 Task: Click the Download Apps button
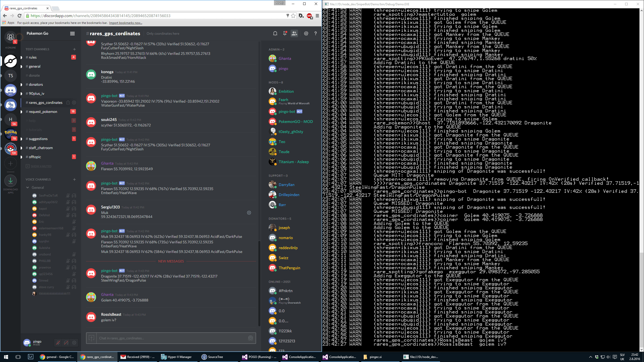pos(10,181)
